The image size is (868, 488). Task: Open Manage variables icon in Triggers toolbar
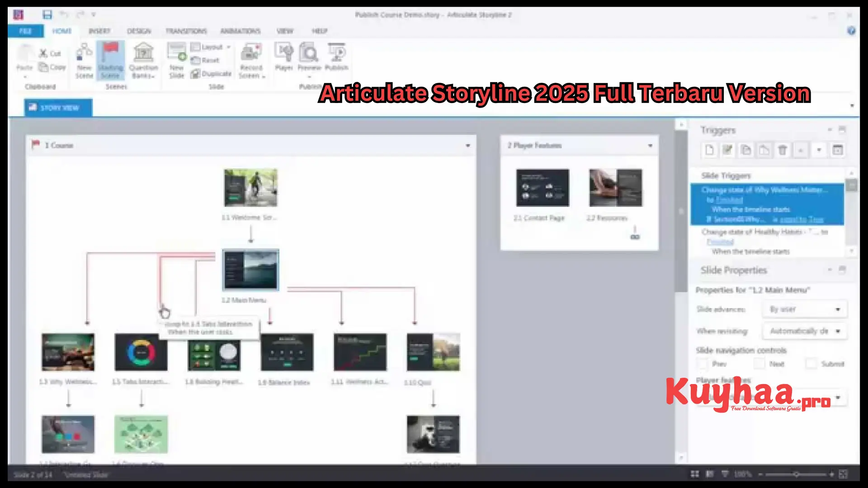pos(837,150)
